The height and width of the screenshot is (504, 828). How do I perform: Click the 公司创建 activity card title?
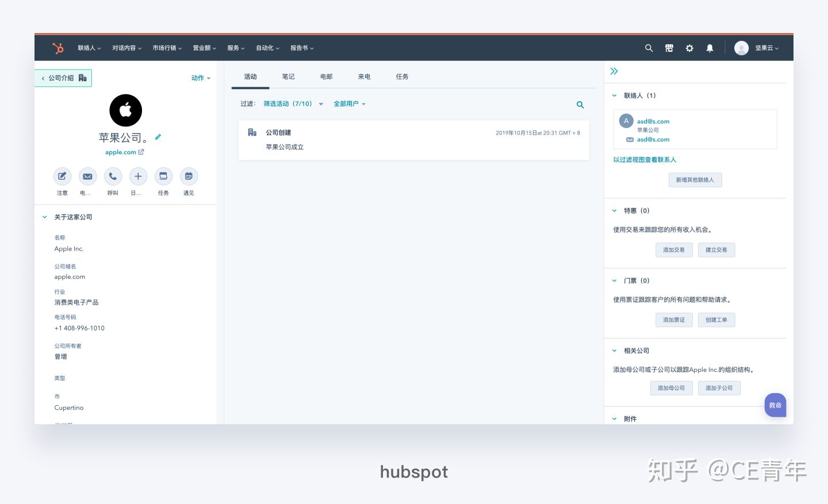(x=278, y=133)
